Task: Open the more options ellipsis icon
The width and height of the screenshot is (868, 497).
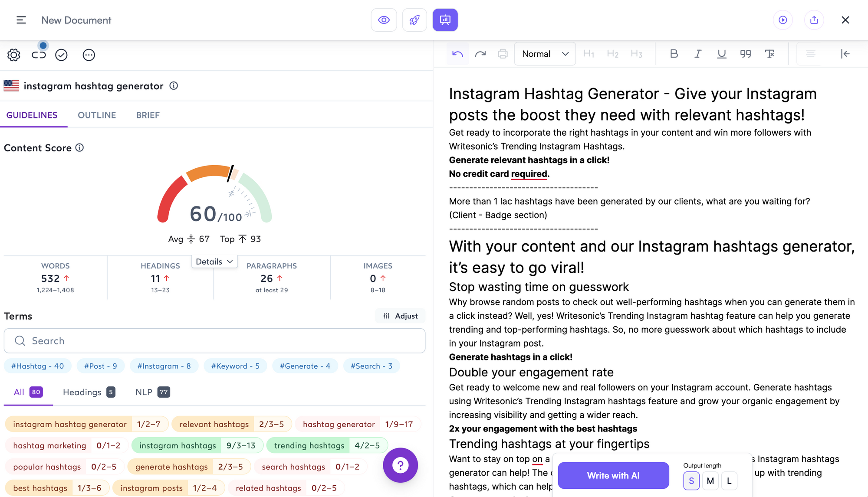Action: pos(89,55)
